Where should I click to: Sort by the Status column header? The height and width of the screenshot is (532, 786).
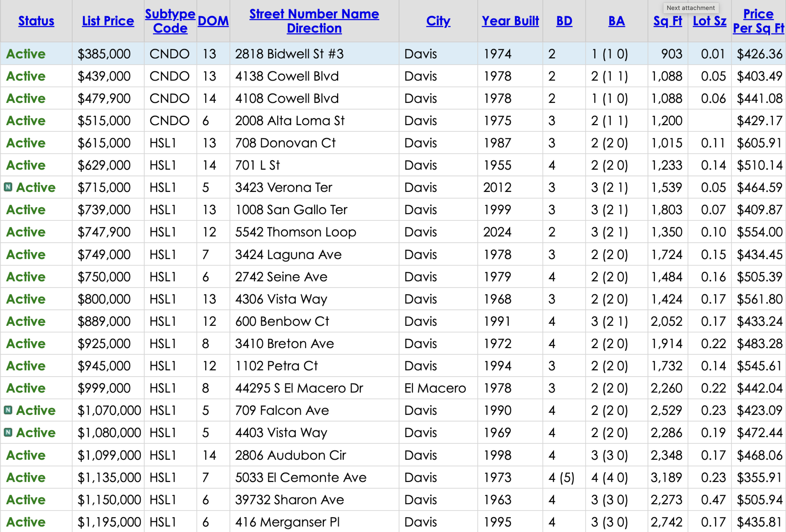(36, 21)
